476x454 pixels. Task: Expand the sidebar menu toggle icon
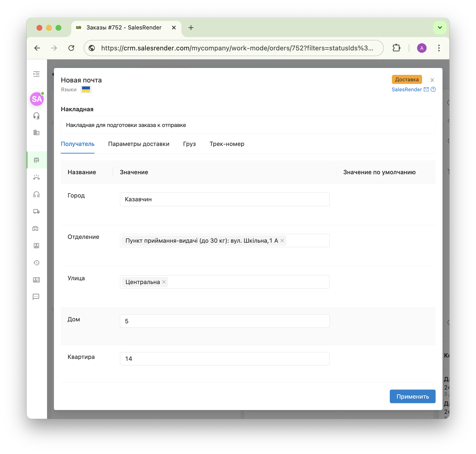(x=36, y=74)
